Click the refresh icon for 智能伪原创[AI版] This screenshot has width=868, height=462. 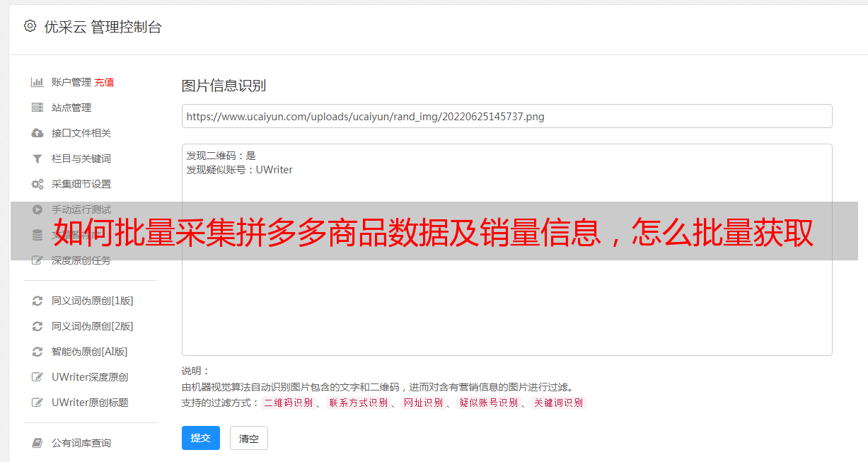pos(37,352)
